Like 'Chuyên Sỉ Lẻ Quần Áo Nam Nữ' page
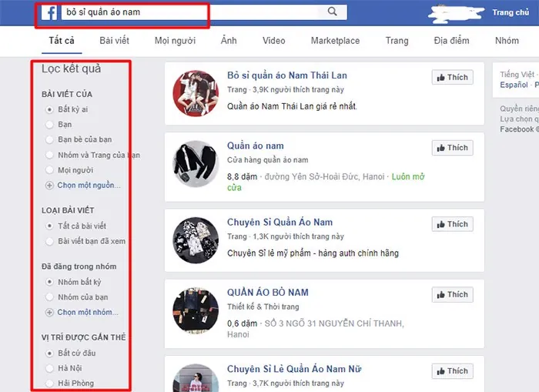The width and height of the screenshot is (539, 392). (453, 371)
